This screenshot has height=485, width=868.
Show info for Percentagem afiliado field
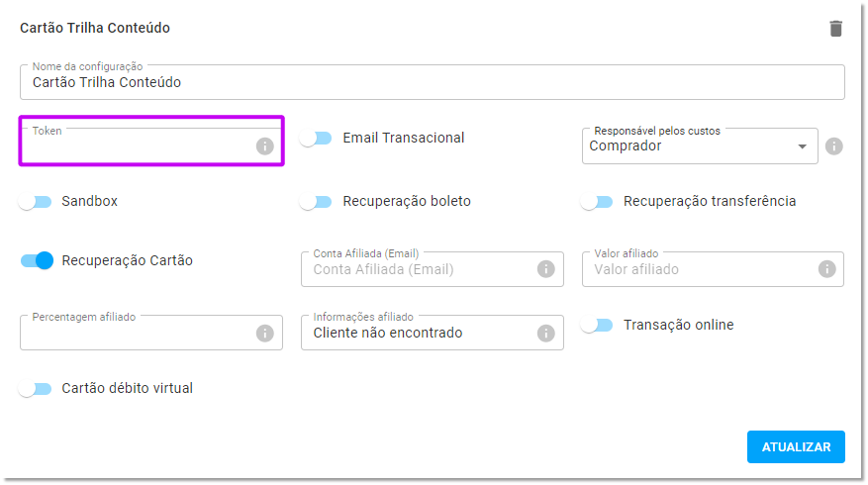(x=264, y=333)
